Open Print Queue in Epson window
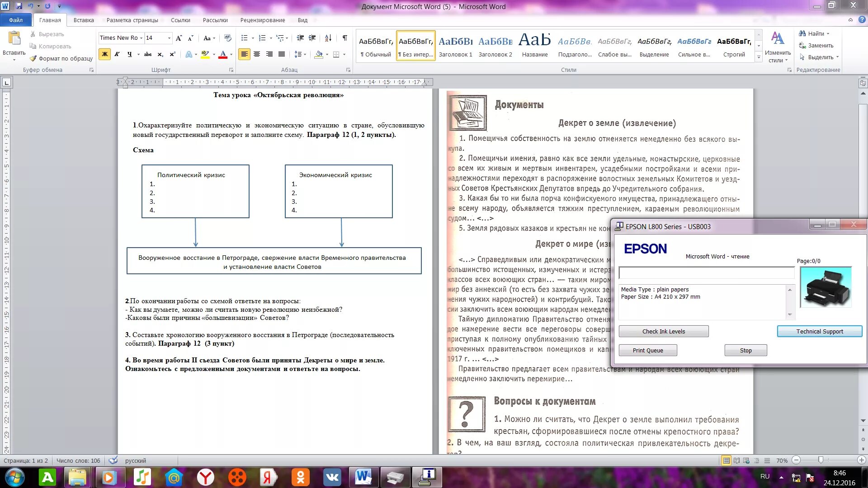Viewport: 868px width, 488px height. coord(648,350)
